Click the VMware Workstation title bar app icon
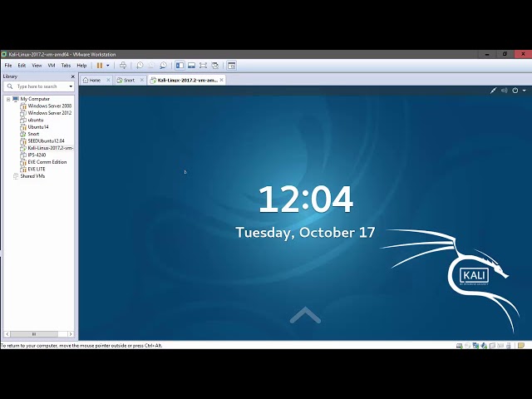 [4, 54]
